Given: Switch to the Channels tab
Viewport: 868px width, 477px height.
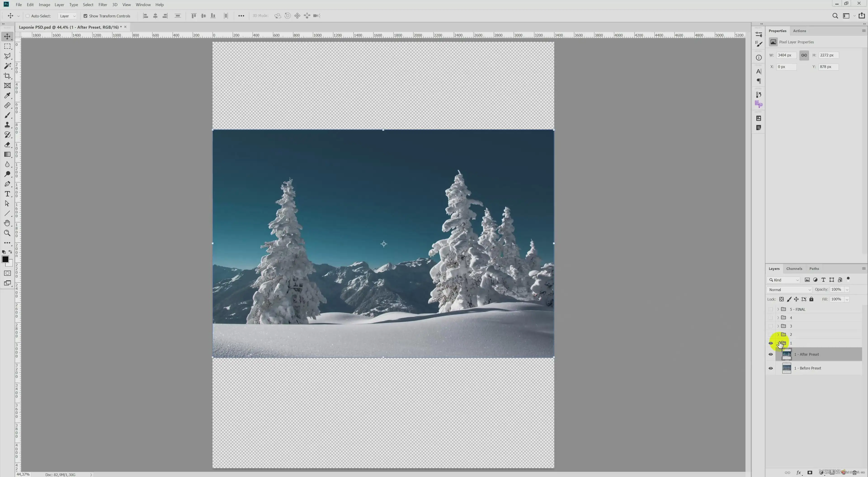Looking at the screenshot, I should (794, 269).
